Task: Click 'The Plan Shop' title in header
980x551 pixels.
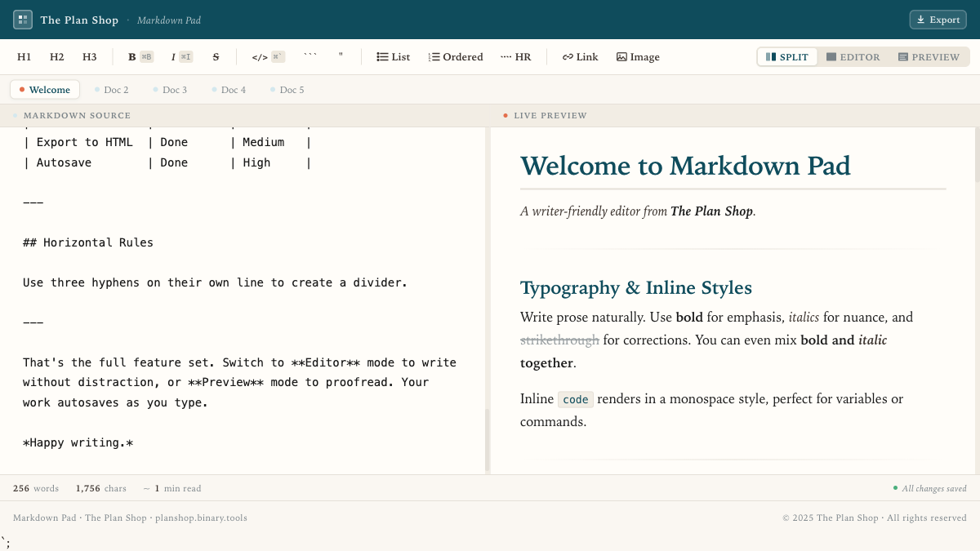Action: (79, 20)
